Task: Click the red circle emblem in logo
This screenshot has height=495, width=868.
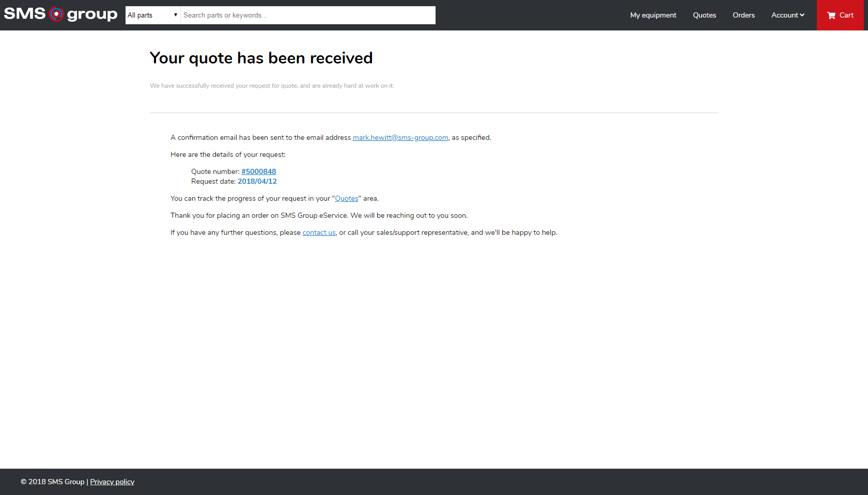Action: 56,14
